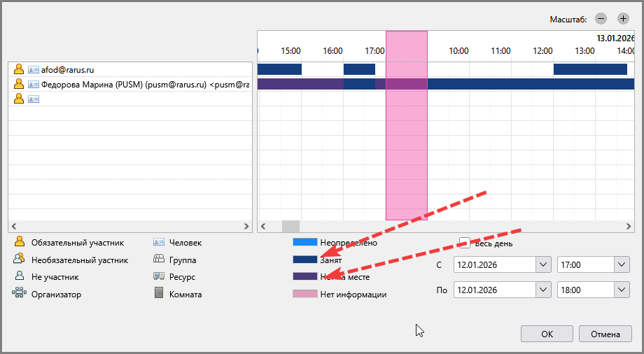Click Организатор legend icon
The width and height of the screenshot is (644, 354).
19,294
